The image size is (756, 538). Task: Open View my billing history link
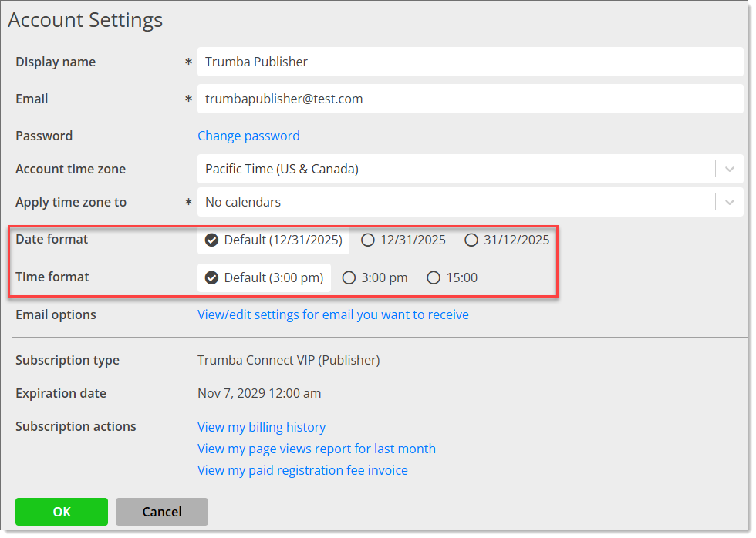click(x=262, y=427)
